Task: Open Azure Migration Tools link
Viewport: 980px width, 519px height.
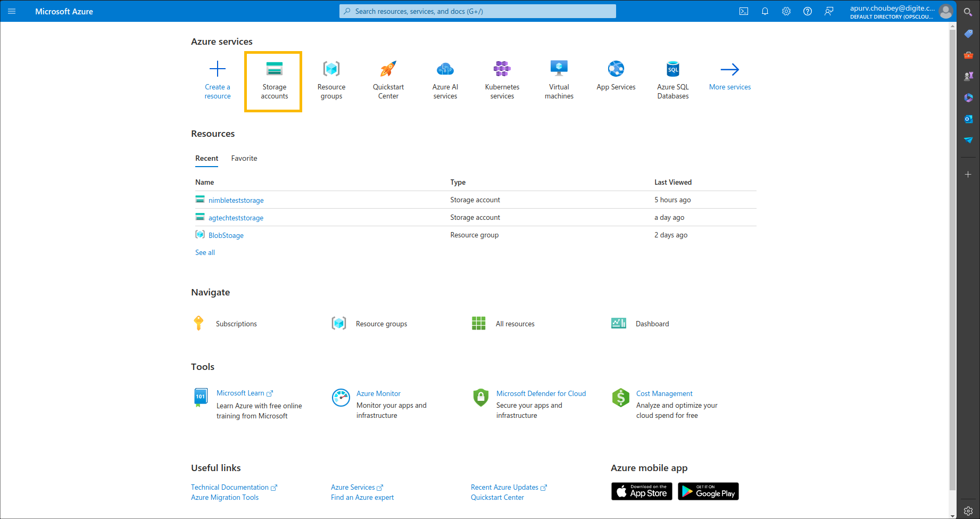Action: click(x=225, y=497)
